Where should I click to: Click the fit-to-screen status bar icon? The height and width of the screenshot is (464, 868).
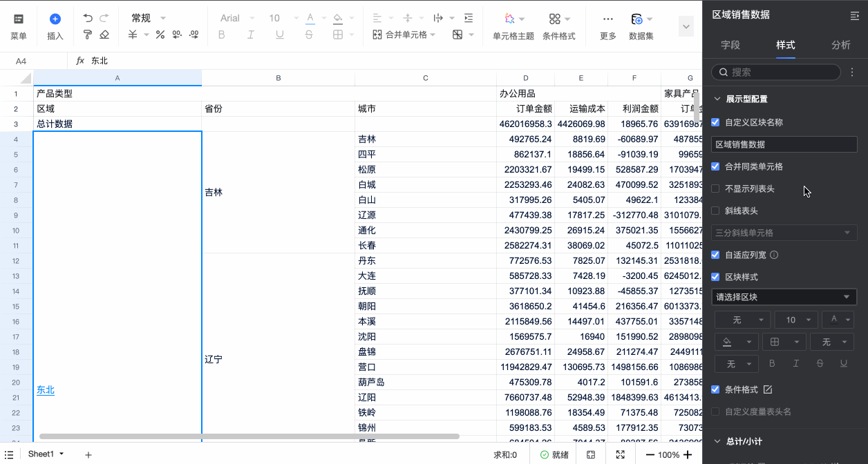[x=591, y=454]
